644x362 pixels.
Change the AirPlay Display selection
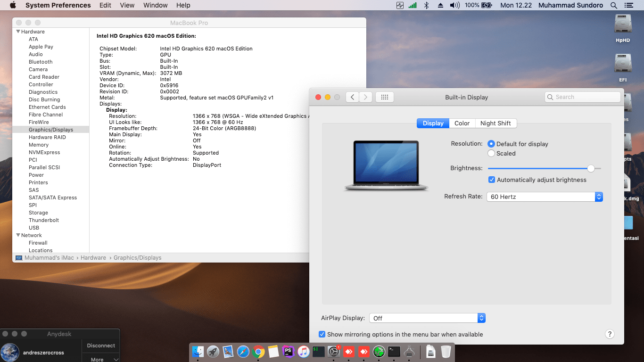click(x=481, y=318)
